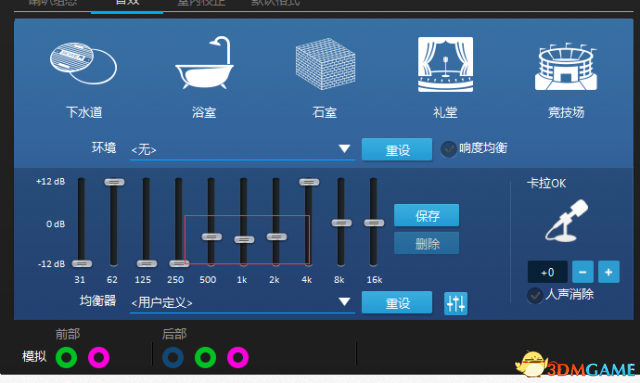Click the front green analog jack
Screen dimensions: 640x383
[x=66, y=358]
